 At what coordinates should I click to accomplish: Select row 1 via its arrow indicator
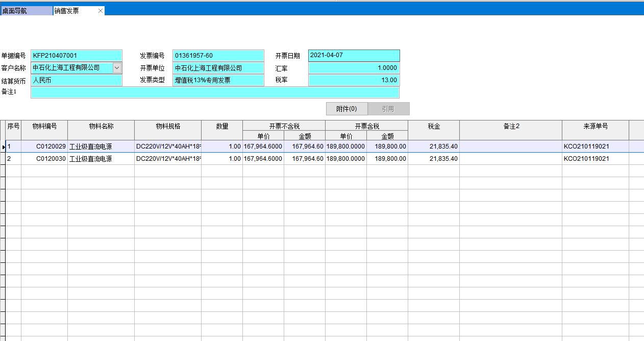3,147
